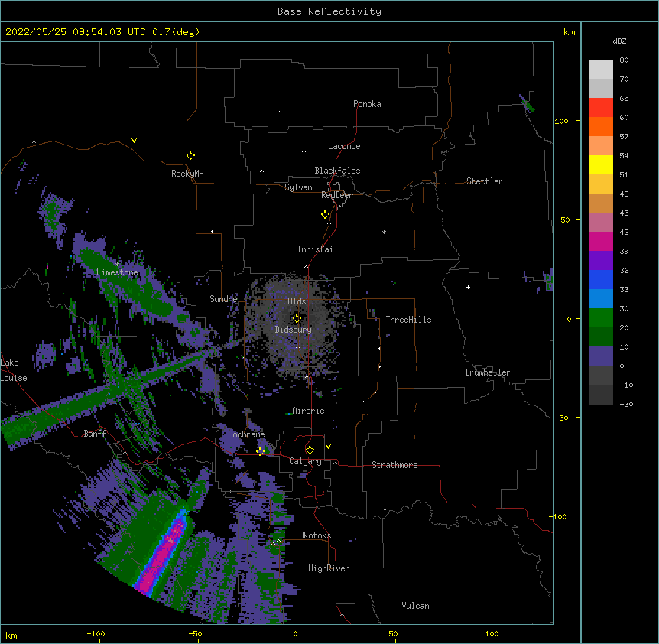Click the yellow diamond marker above RockyMH
Screen dimensions: 659x644
coord(191,156)
